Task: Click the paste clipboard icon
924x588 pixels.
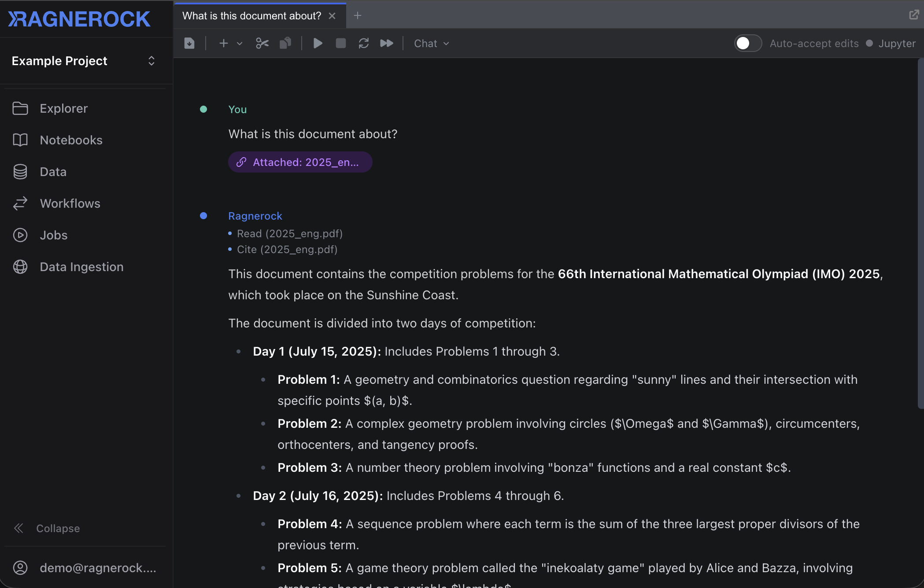Action: pos(285,43)
